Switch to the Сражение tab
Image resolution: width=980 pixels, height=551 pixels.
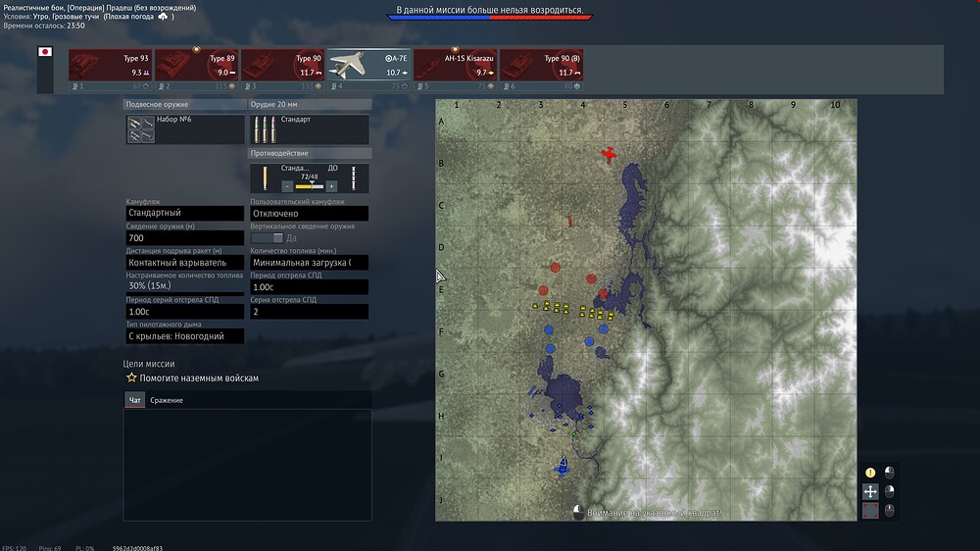[x=166, y=400]
